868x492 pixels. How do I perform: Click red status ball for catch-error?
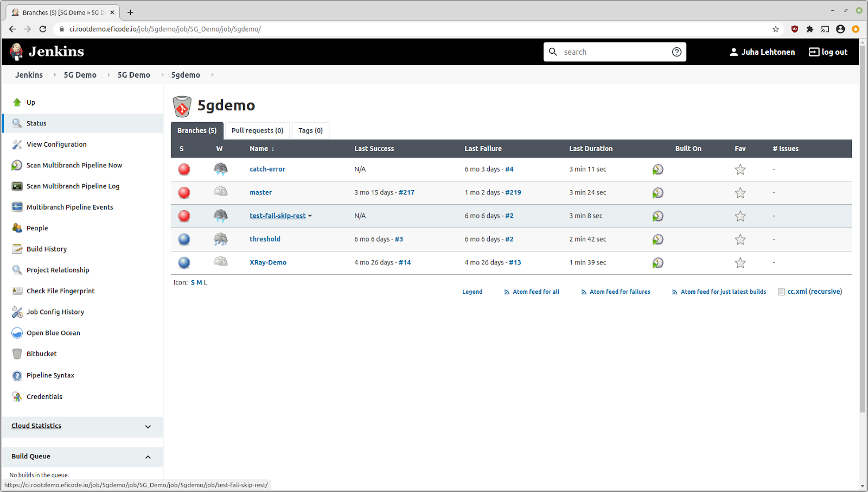pyautogui.click(x=184, y=169)
